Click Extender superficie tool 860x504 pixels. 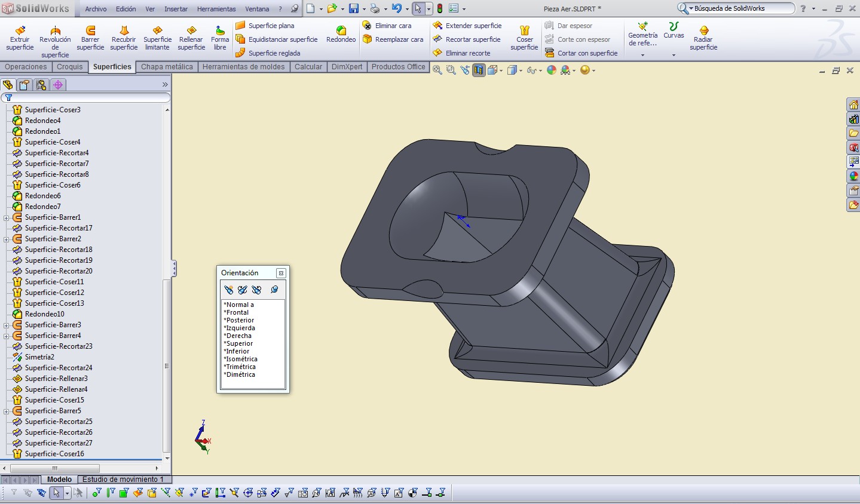point(467,26)
